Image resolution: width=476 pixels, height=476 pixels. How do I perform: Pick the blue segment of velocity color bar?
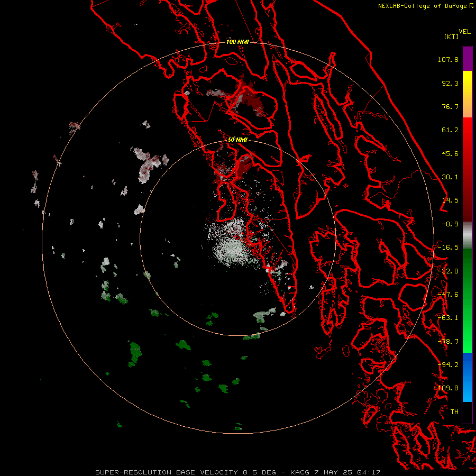(467, 377)
